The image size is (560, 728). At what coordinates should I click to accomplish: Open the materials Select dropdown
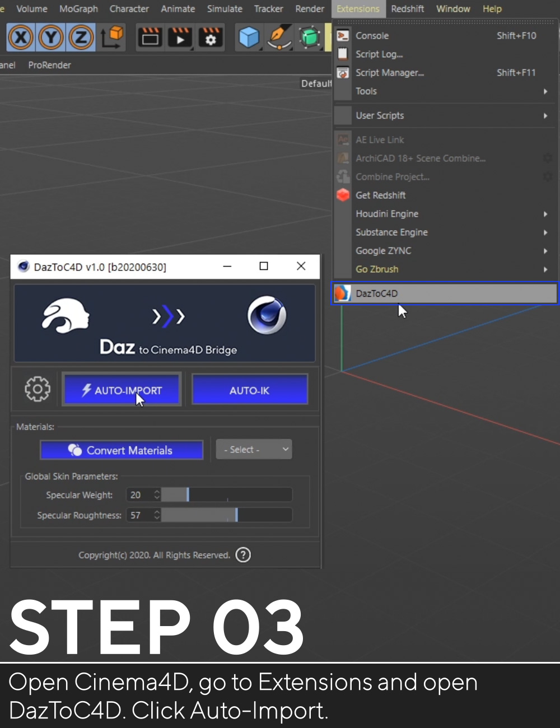point(254,449)
